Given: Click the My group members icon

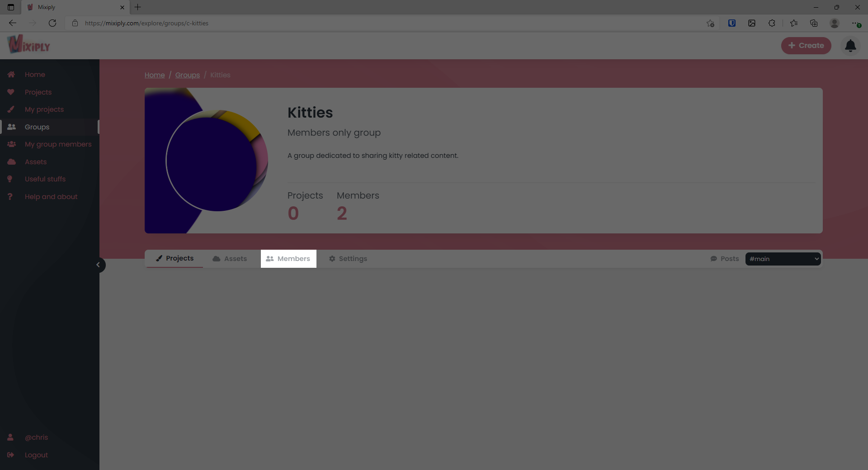Looking at the screenshot, I should coord(11,144).
